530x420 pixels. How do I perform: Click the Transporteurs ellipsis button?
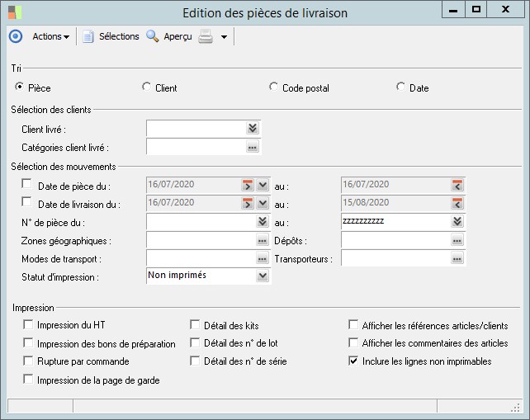(457, 259)
